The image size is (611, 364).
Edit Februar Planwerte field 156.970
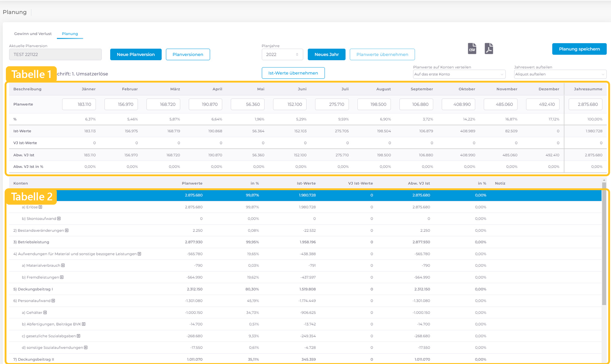pos(121,104)
